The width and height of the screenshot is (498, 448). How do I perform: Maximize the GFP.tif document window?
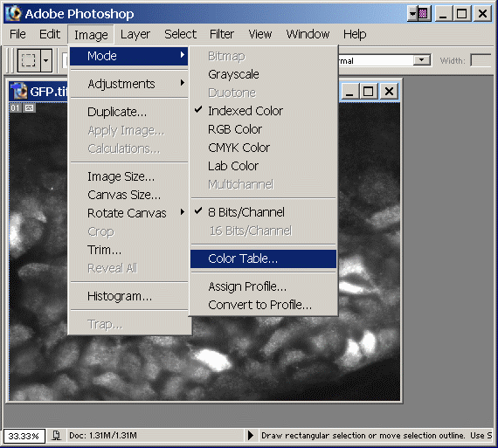point(369,92)
